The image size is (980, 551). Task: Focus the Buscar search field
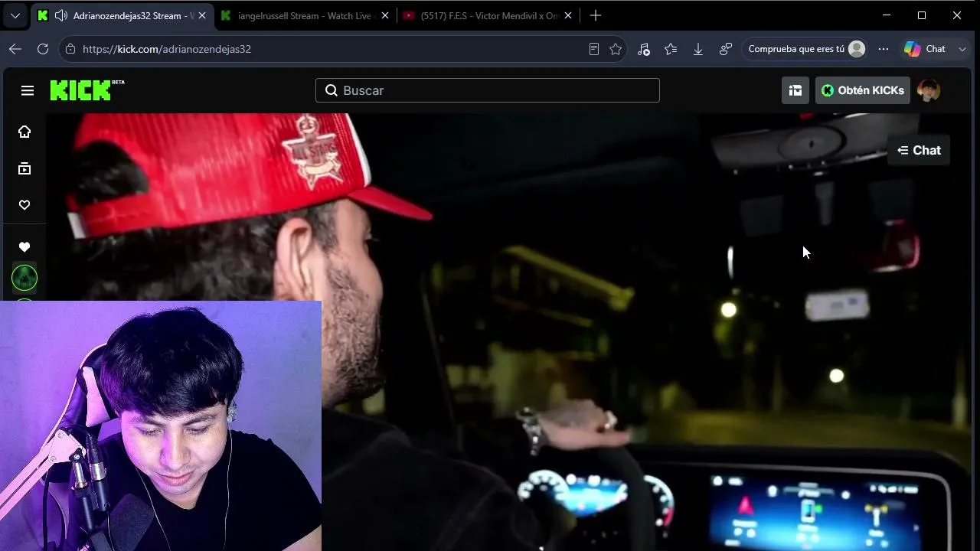(x=488, y=90)
